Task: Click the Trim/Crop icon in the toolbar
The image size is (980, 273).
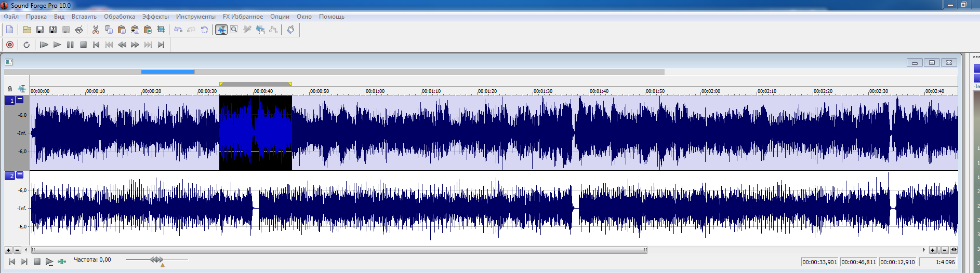Action: coord(161,30)
